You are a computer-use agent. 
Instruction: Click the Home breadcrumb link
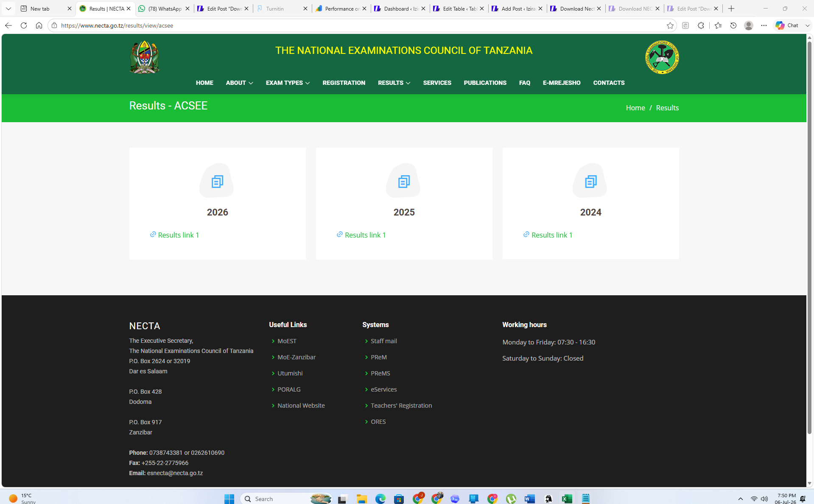click(635, 108)
